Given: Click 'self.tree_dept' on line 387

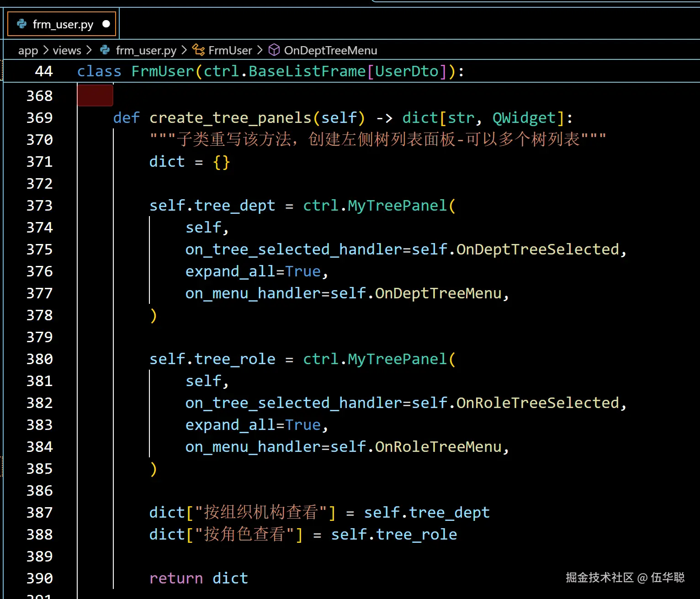Looking at the screenshot, I should click(x=427, y=513).
